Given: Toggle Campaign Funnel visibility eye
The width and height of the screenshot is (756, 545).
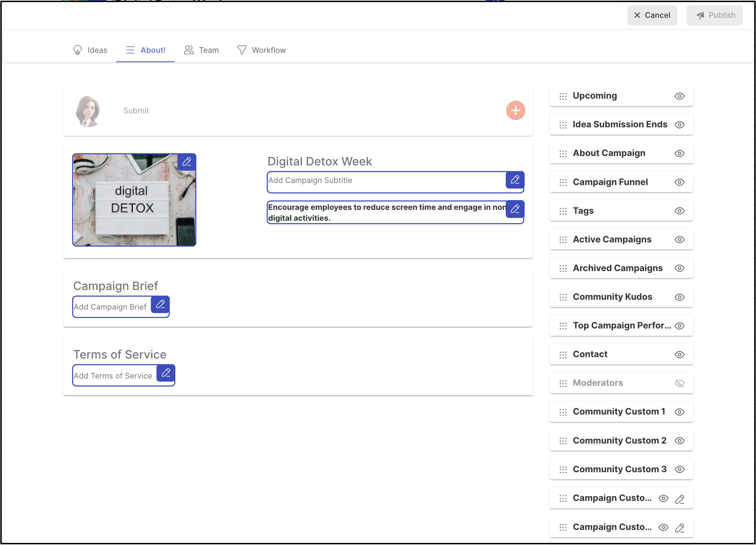Looking at the screenshot, I should tap(679, 182).
